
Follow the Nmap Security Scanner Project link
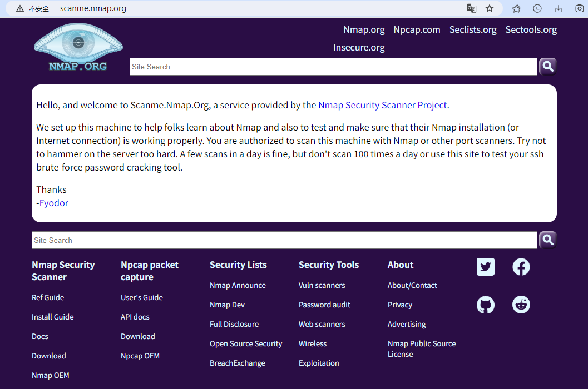point(383,105)
